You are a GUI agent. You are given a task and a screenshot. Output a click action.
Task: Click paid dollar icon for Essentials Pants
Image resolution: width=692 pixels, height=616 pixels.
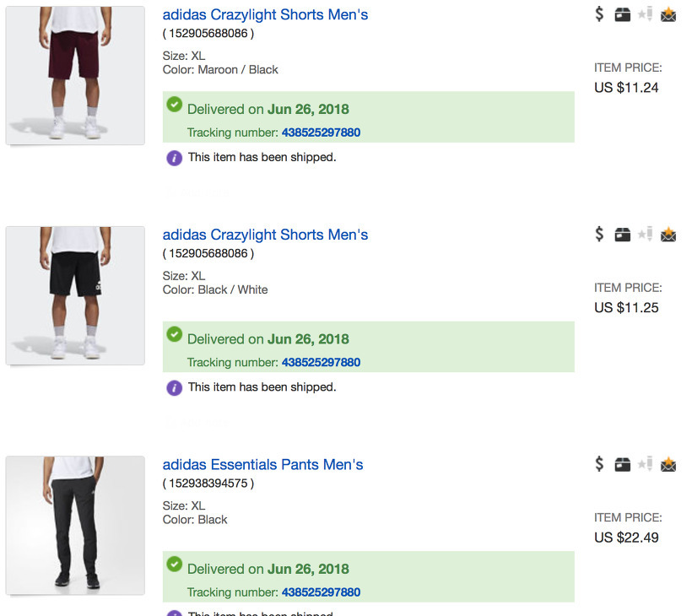(599, 463)
